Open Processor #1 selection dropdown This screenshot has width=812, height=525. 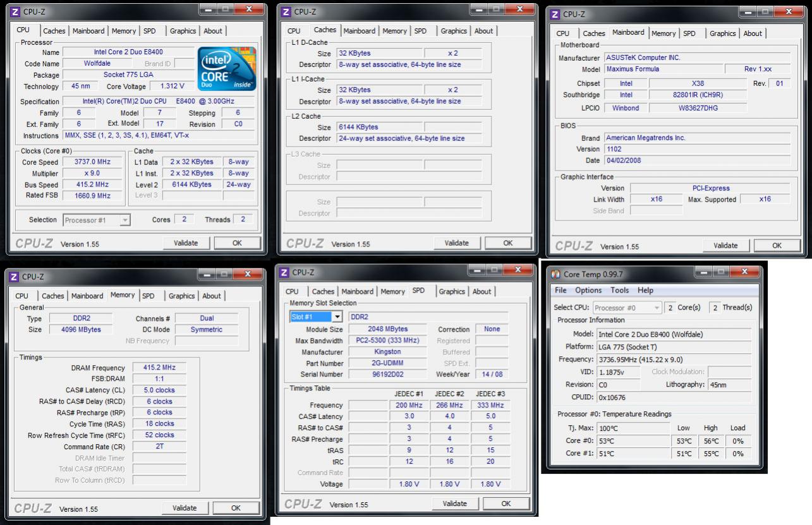[x=97, y=220]
